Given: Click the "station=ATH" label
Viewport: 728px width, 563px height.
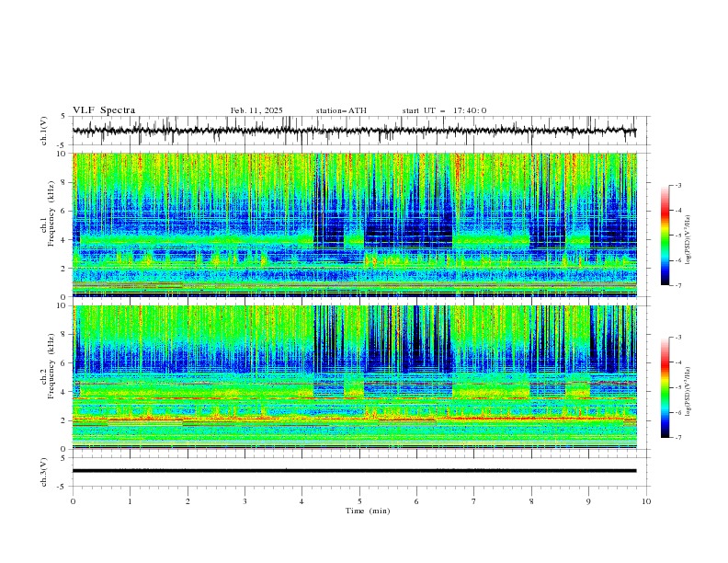Looking at the screenshot, I should (341, 110).
